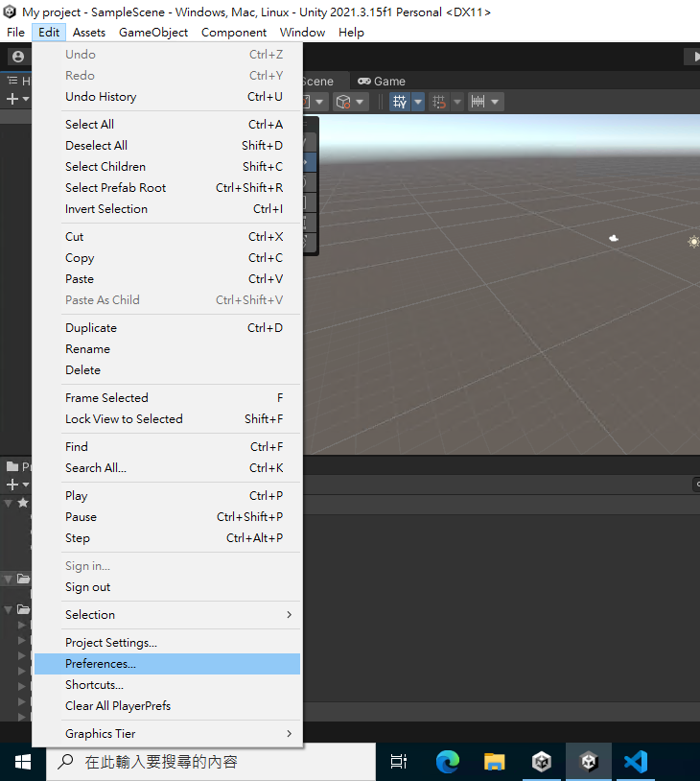Click Cut in the Edit menu

coord(167,237)
